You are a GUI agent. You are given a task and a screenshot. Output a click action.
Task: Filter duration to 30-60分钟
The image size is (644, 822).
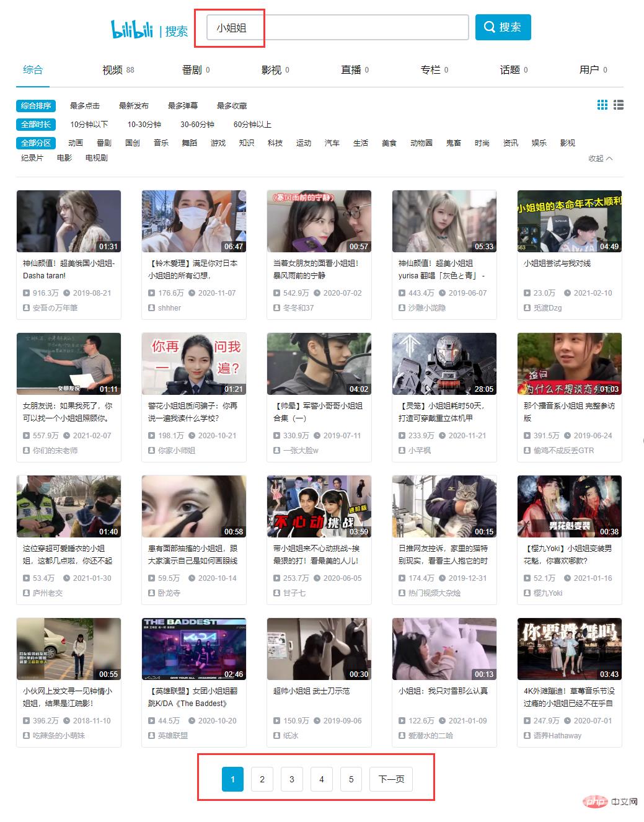(x=197, y=125)
